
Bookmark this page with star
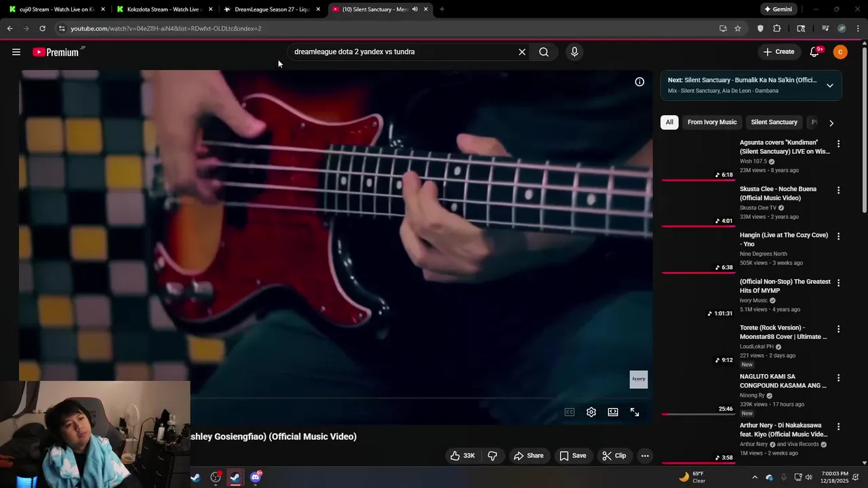(x=738, y=28)
